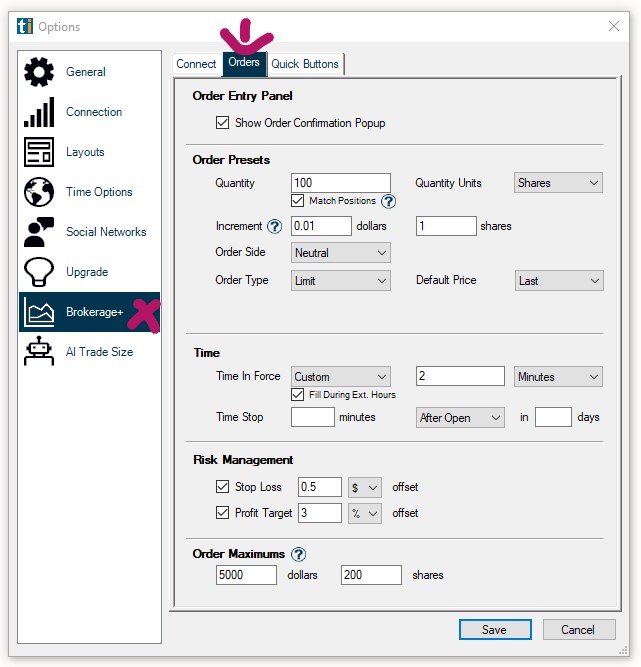Click help icon next to Match Positions
Viewport: 641px width, 667px height.
pos(389,201)
